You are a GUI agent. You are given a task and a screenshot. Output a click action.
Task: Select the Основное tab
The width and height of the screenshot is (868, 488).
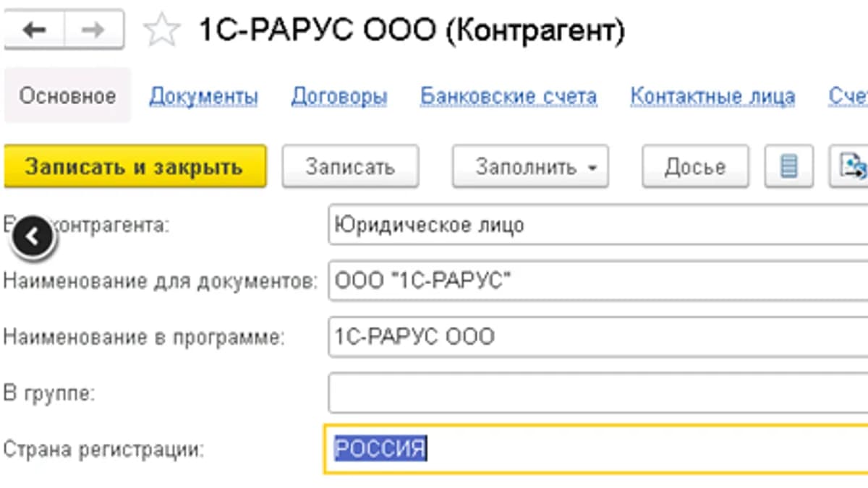(67, 96)
